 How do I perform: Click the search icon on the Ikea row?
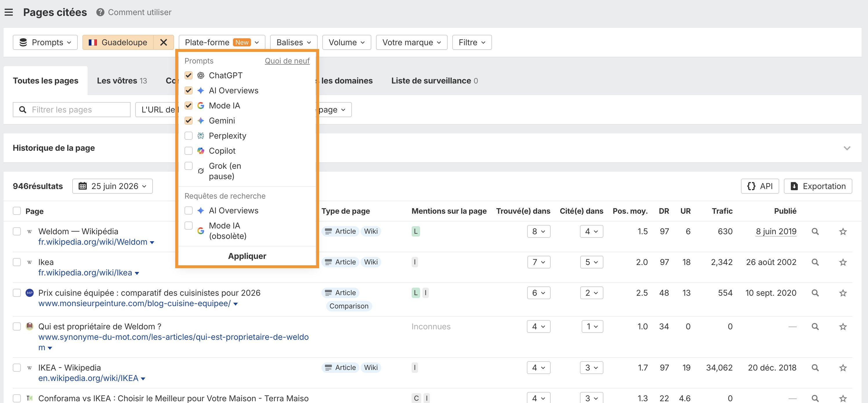click(815, 262)
